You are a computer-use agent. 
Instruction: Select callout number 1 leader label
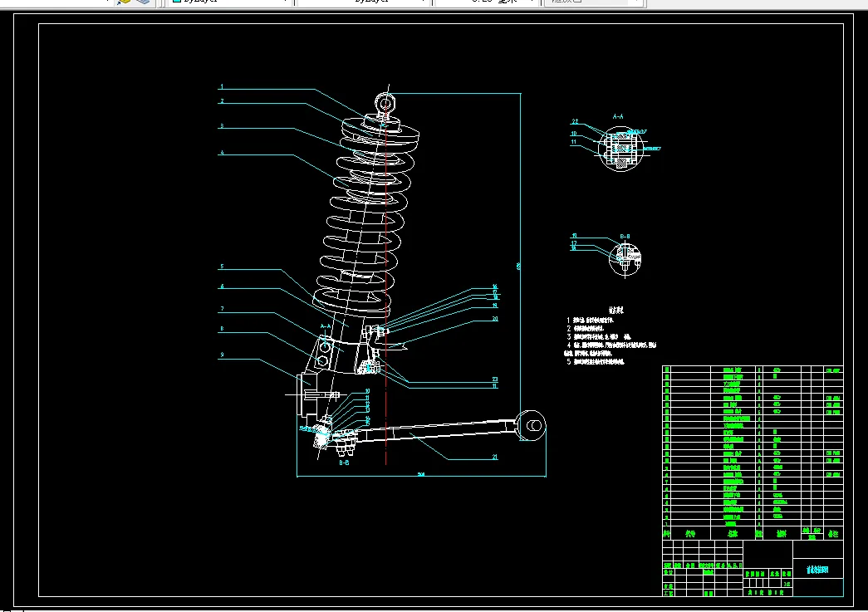tap(222, 87)
